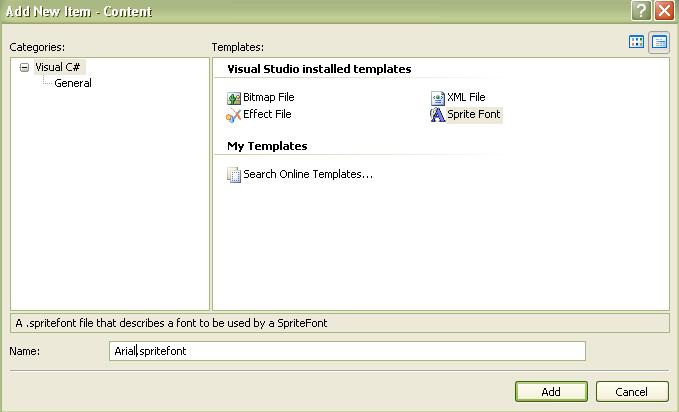Focus the Name text field
The height and width of the screenshot is (412, 679).
coord(347,351)
